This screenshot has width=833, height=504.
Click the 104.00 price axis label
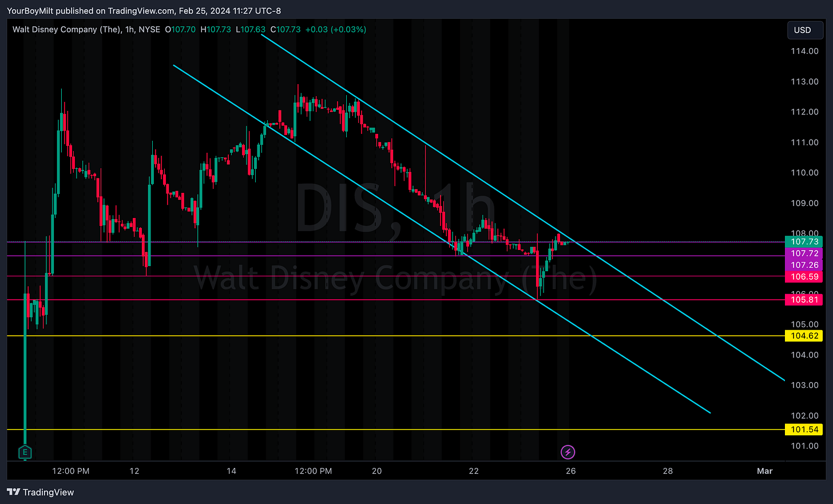pos(804,355)
